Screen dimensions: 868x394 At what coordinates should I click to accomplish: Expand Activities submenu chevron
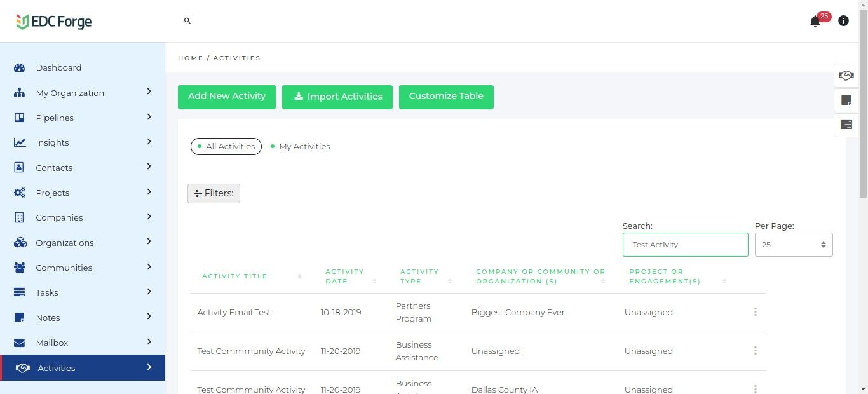149,367
